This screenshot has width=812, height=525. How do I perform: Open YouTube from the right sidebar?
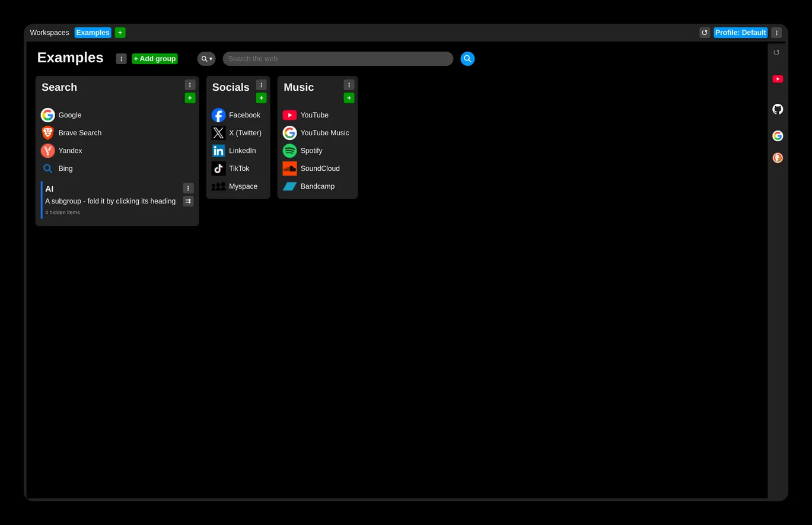pos(778,79)
